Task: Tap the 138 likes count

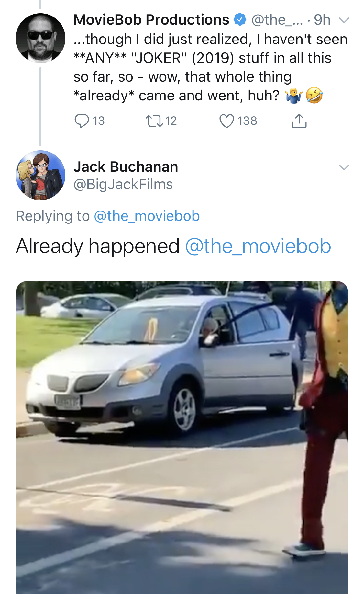Action: coord(247,121)
